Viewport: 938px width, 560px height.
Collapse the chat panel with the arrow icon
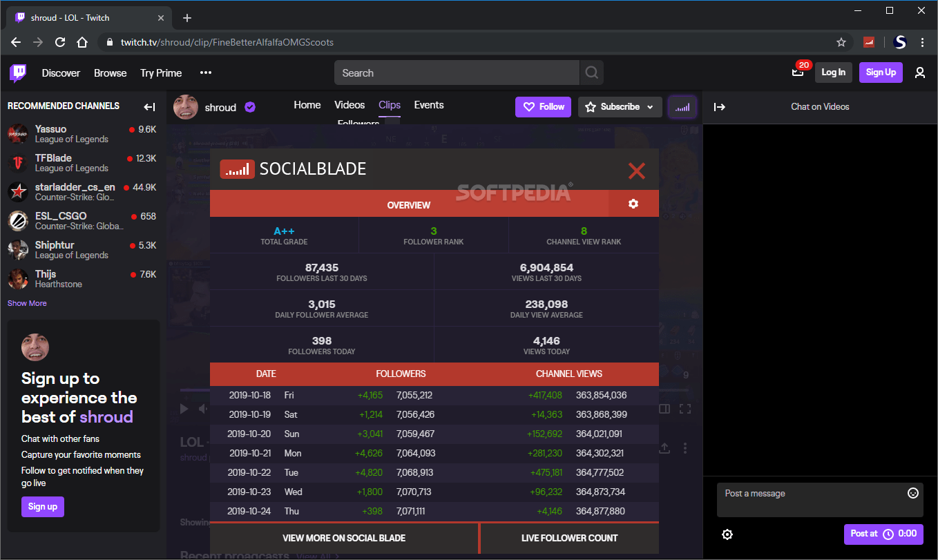pyautogui.click(x=719, y=107)
